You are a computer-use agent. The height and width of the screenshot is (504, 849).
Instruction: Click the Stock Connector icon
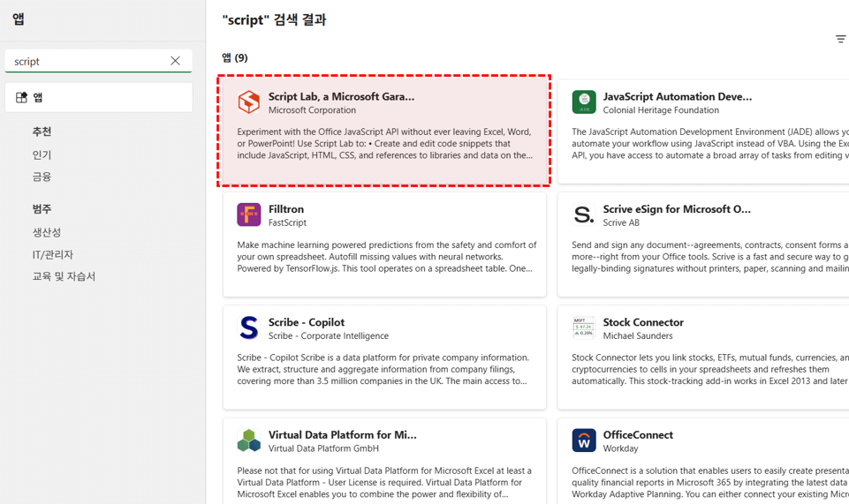584,327
